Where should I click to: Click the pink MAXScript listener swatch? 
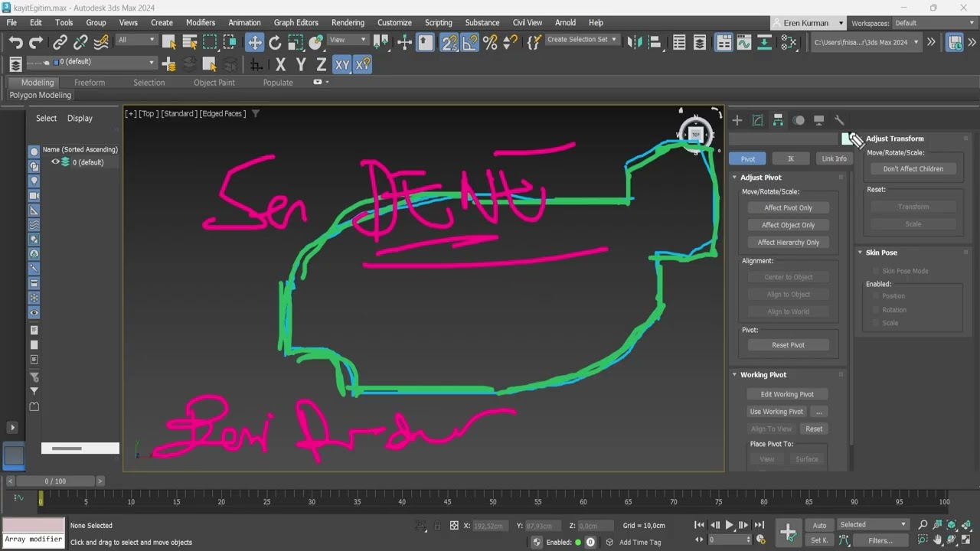pos(33,525)
